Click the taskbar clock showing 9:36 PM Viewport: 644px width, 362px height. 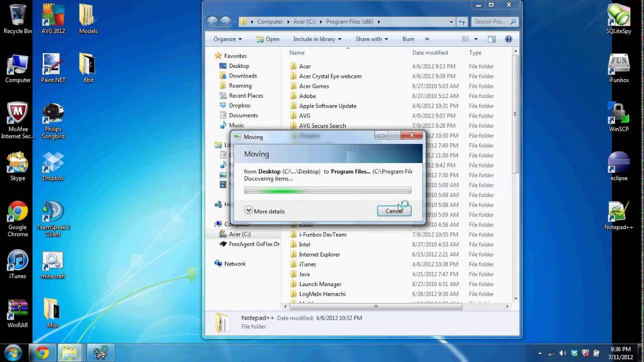pos(620,353)
